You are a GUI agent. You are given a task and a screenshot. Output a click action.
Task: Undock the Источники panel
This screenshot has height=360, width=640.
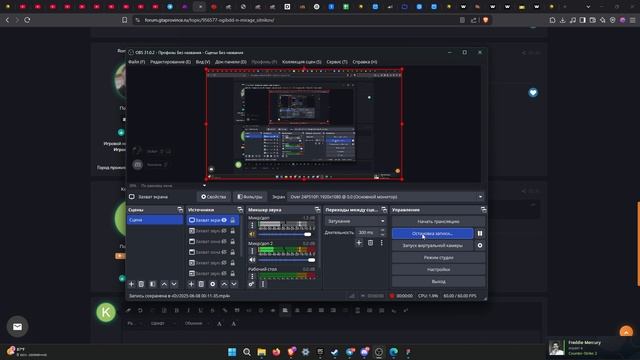[x=240, y=210]
